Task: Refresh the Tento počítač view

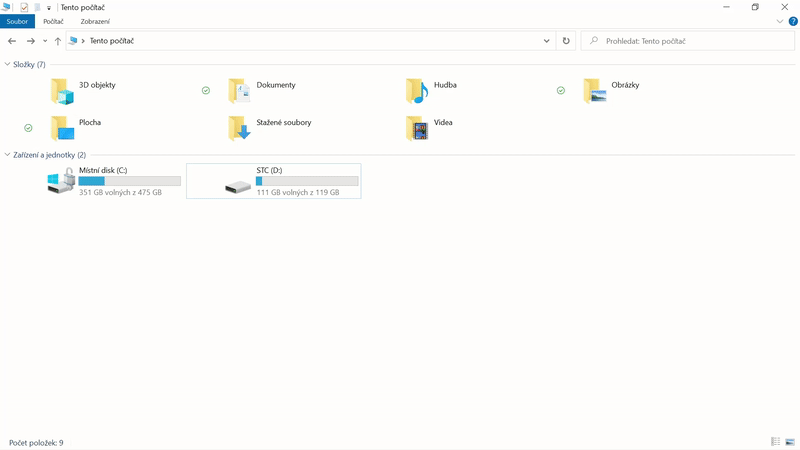Action: tap(566, 41)
